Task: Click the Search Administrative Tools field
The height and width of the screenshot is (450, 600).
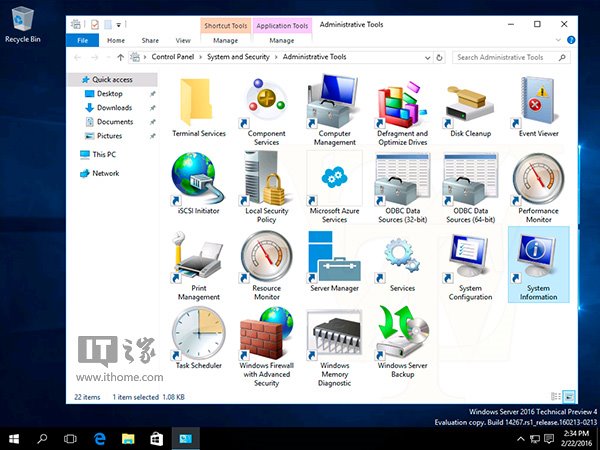Action: [x=511, y=57]
